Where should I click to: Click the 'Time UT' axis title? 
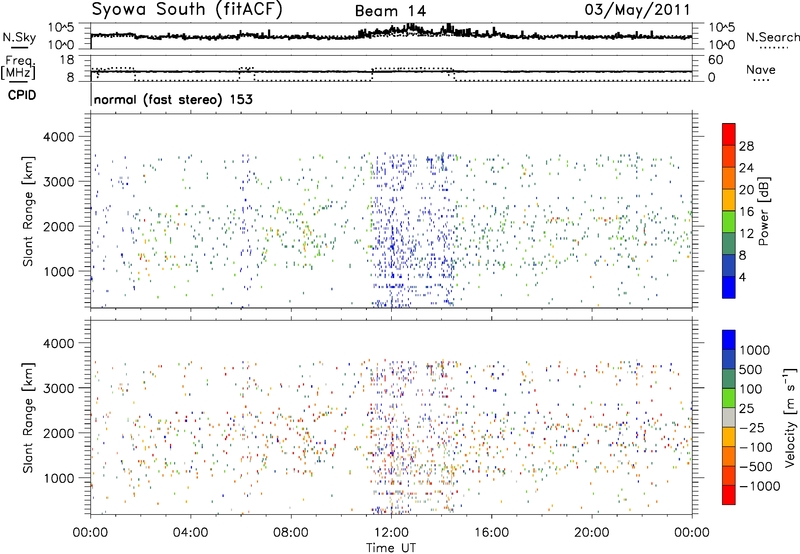[391, 548]
